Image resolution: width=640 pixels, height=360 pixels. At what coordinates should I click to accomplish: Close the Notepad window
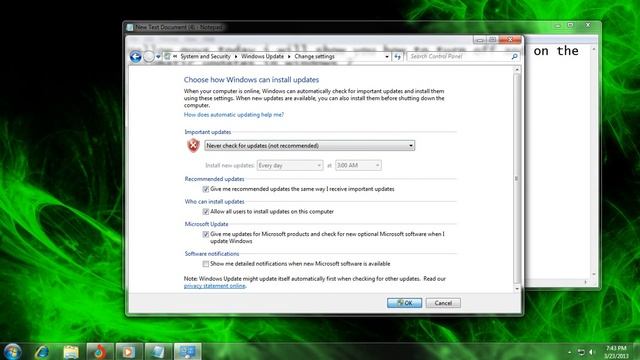(588, 25)
